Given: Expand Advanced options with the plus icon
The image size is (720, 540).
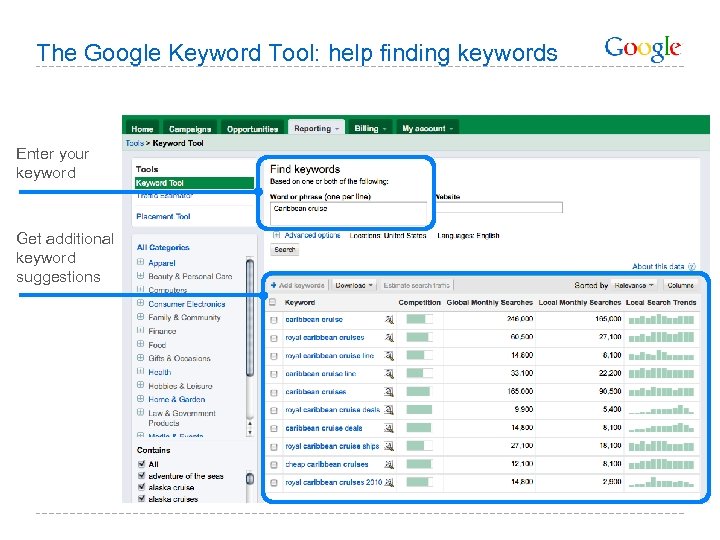Looking at the screenshot, I should [276, 235].
